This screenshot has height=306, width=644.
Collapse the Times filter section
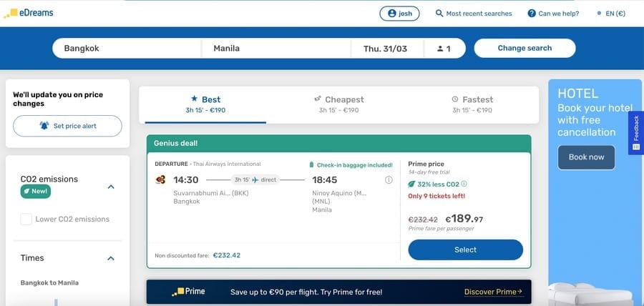tap(110, 258)
